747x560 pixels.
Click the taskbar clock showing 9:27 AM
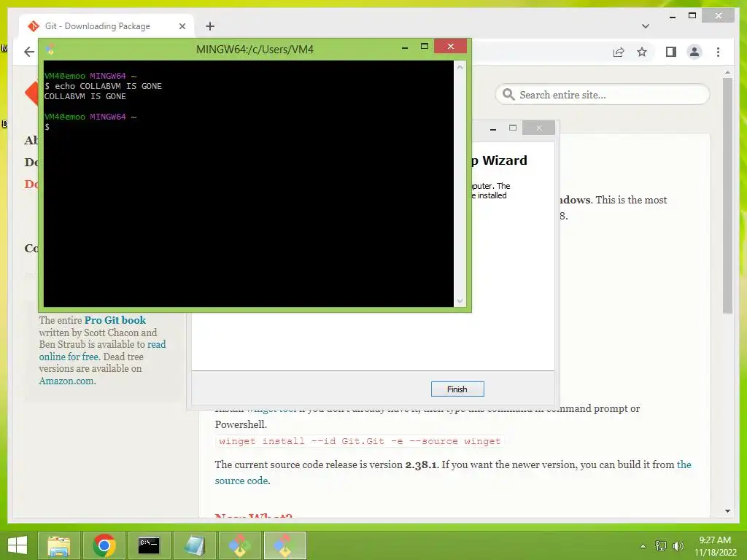715,546
